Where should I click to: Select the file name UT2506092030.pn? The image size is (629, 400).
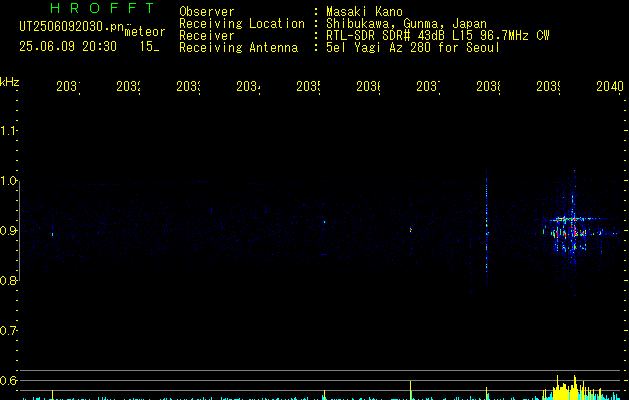(72, 27)
